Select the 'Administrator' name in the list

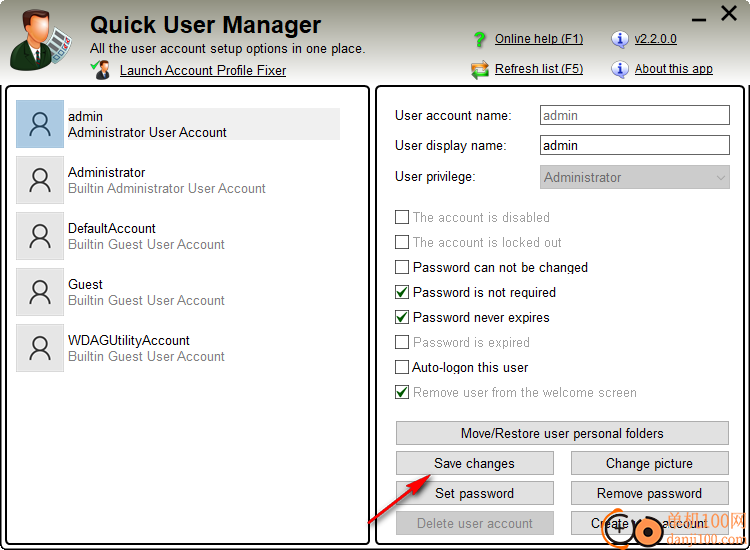(x=106, y=172)
